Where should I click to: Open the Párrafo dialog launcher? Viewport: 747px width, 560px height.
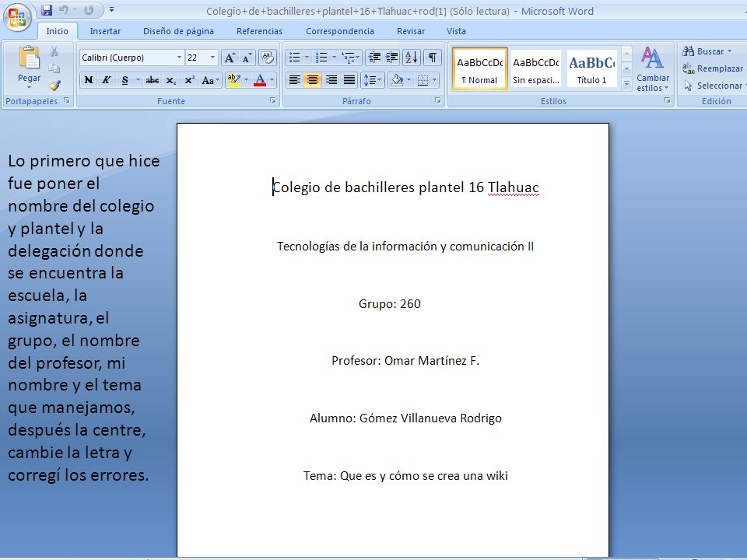[x=437, y=101]
